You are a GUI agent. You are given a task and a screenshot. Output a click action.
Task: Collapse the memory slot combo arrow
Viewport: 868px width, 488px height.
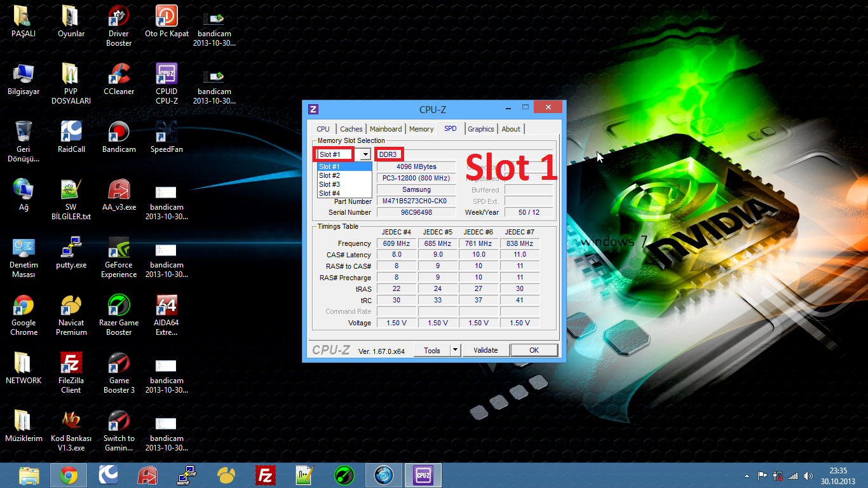[x=365, y=154]
